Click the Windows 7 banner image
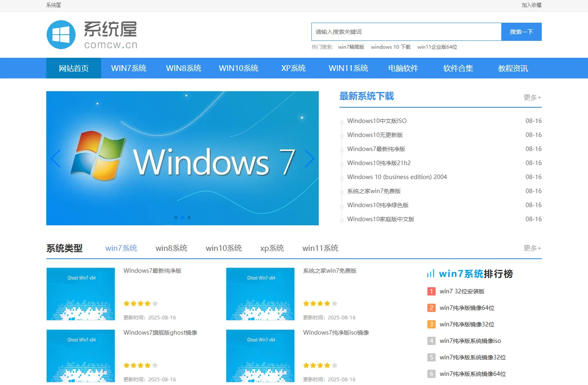The height and width of the screenshot is (385, 588). [x=183, y=158]
